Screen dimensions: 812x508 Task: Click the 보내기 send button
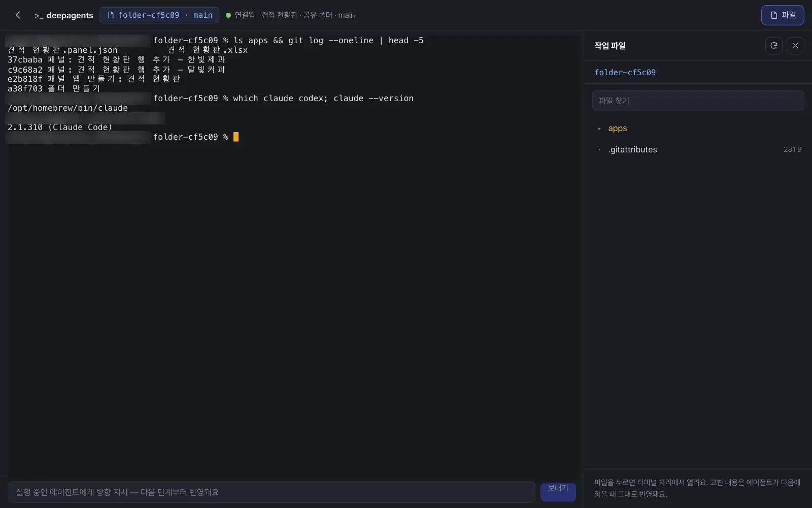pos(558,492)
